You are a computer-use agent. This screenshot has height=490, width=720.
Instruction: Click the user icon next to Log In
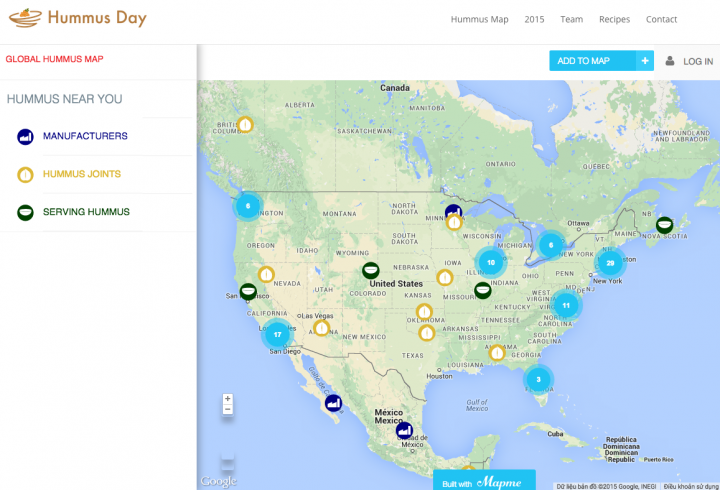click(670, 61)
